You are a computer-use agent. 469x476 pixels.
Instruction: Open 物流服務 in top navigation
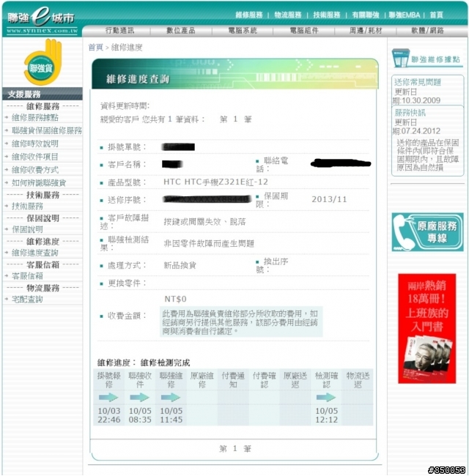[x=288, y=15]
